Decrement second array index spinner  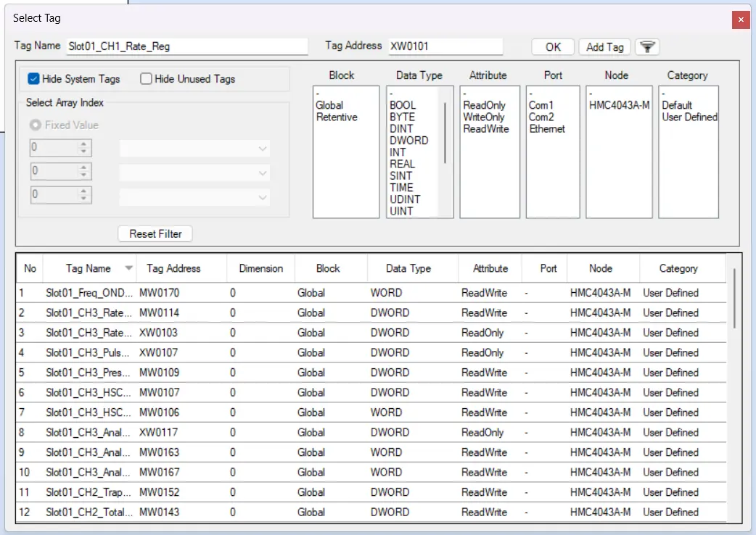83,175
